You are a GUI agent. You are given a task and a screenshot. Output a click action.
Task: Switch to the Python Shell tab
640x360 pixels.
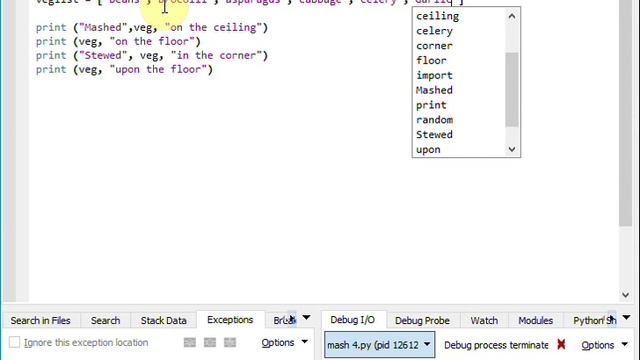[590, 320]
